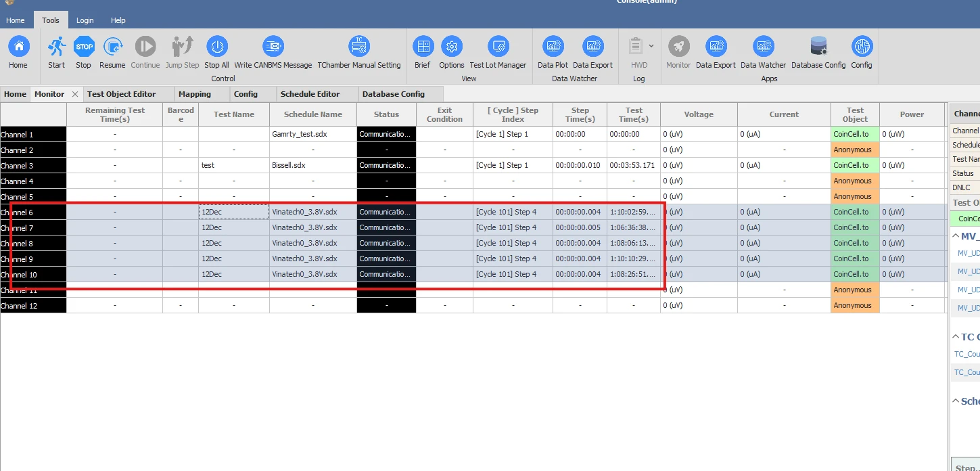Click the Remaining Test Time(s) column header

point(115,114)
